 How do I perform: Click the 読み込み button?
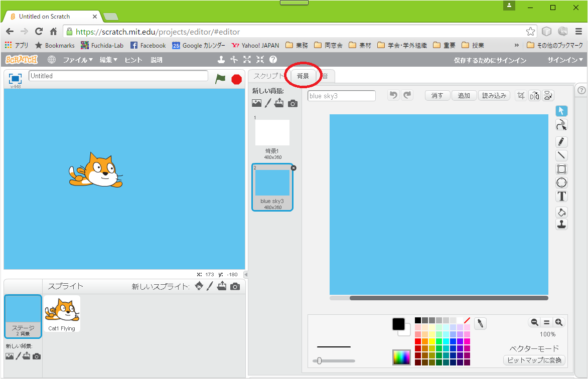(494, 95)
